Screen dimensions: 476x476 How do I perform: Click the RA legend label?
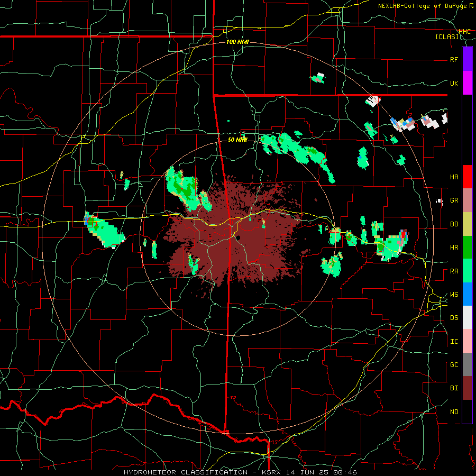tap(454, 271)
